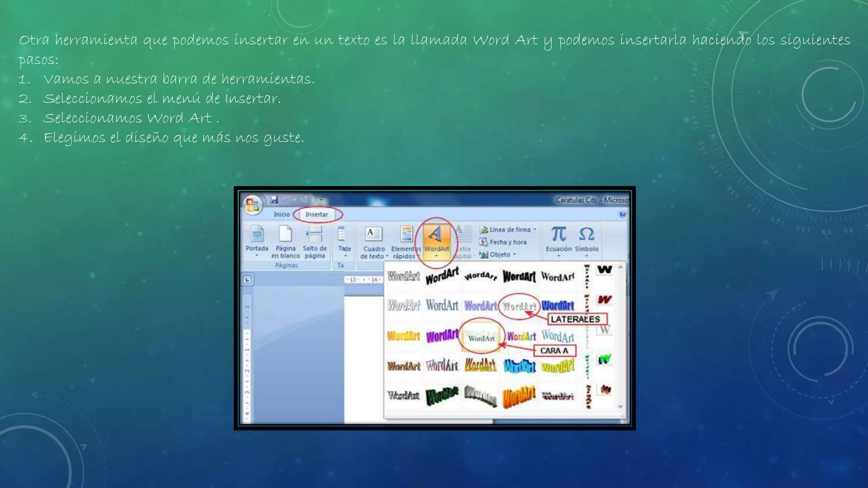868x488 pixels.
Task: Expand the Customize Quick Access Toolbar arrow
Action: coord(321,200)
